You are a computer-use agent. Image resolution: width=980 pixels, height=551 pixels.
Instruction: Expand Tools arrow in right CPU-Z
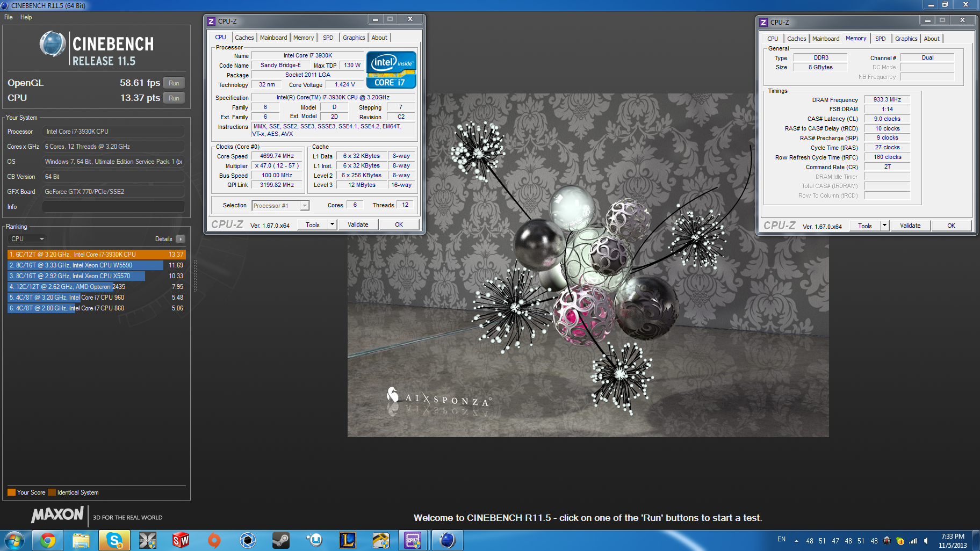[x=884, y=226]
